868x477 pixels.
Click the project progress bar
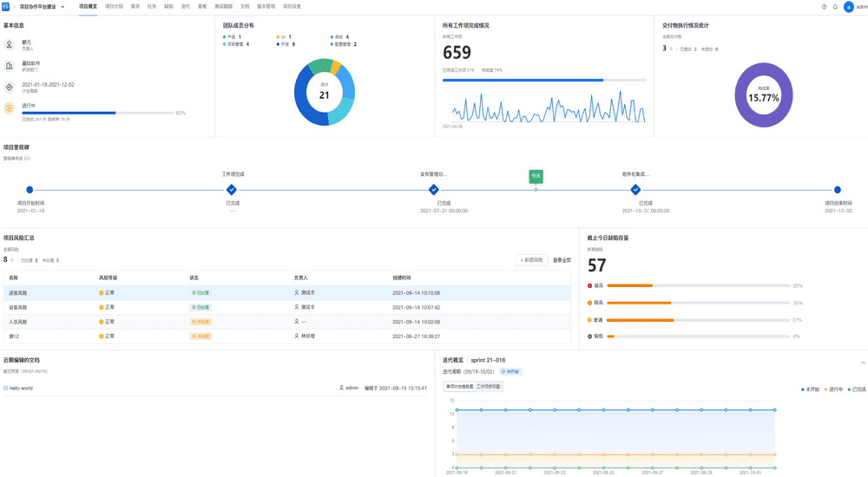(x=97, y=113)
